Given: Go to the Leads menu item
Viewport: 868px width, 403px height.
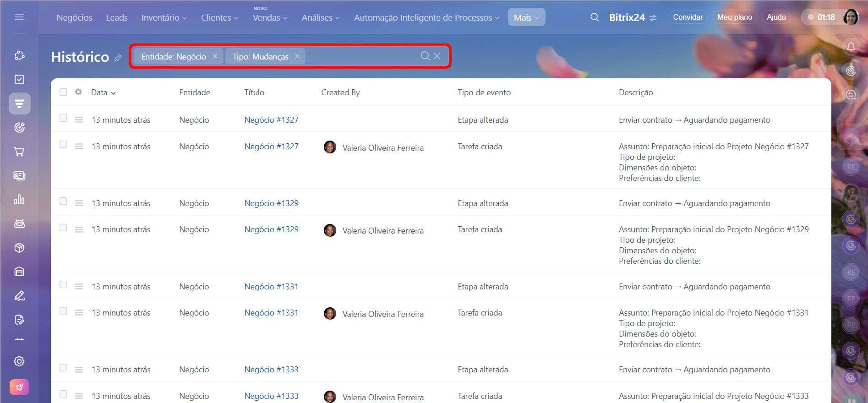Looking at the screenshot, I should coord(117,17).
